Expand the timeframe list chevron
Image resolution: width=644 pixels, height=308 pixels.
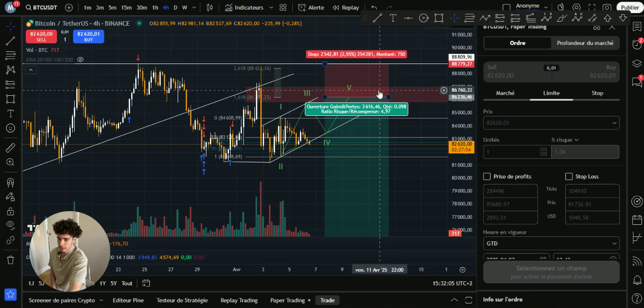[x=194, y=8]
